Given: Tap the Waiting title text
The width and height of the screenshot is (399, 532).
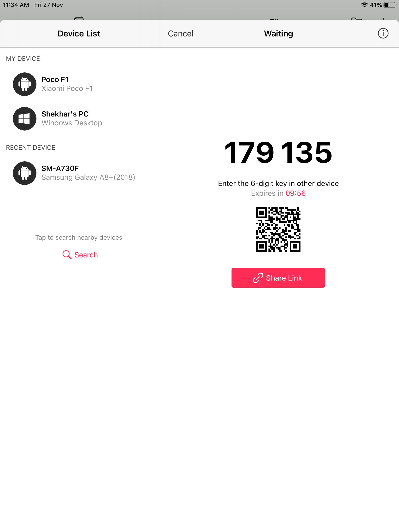Looking at the screenshot, I should (x=278, y=33).
